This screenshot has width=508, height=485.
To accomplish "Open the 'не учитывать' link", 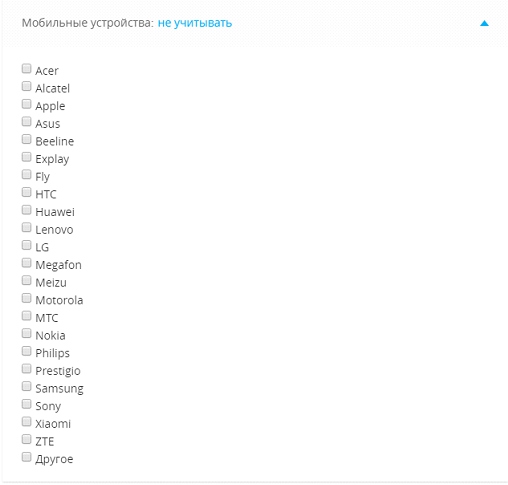I will coord(195,23).
